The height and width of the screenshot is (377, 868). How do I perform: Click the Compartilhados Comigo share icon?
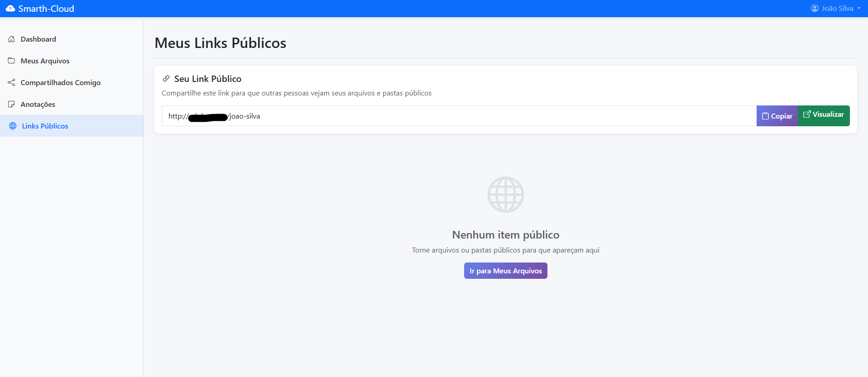(x=12, y=82)
